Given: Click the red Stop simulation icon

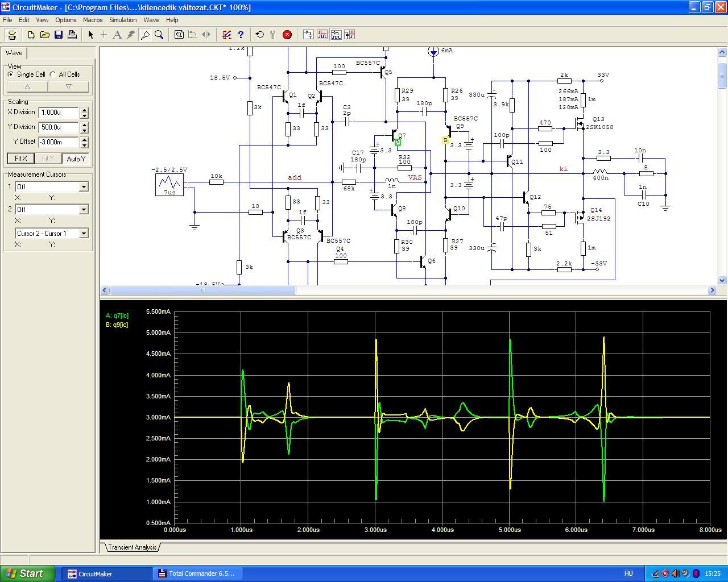Looking at the screenshot, I should pos(287,35).
